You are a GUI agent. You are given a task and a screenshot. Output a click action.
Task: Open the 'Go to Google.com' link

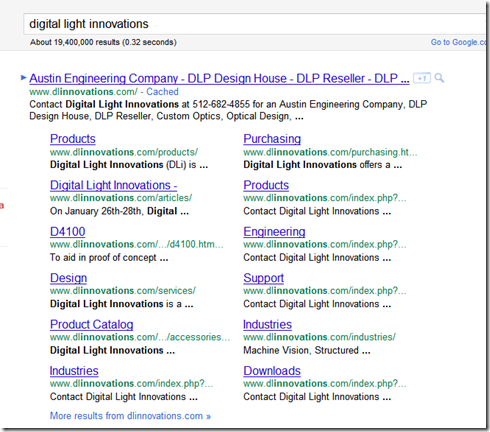point(458,42)
